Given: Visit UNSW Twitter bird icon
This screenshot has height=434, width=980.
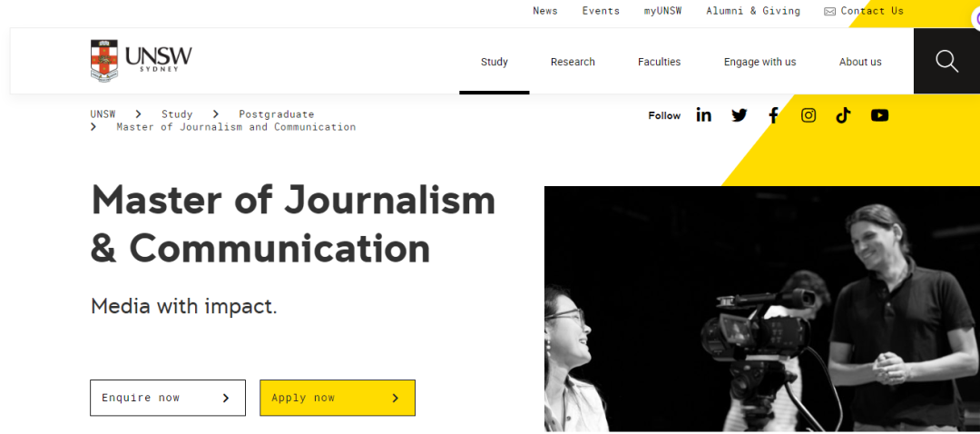Looking at the screenshot, I should click(740, 115).
